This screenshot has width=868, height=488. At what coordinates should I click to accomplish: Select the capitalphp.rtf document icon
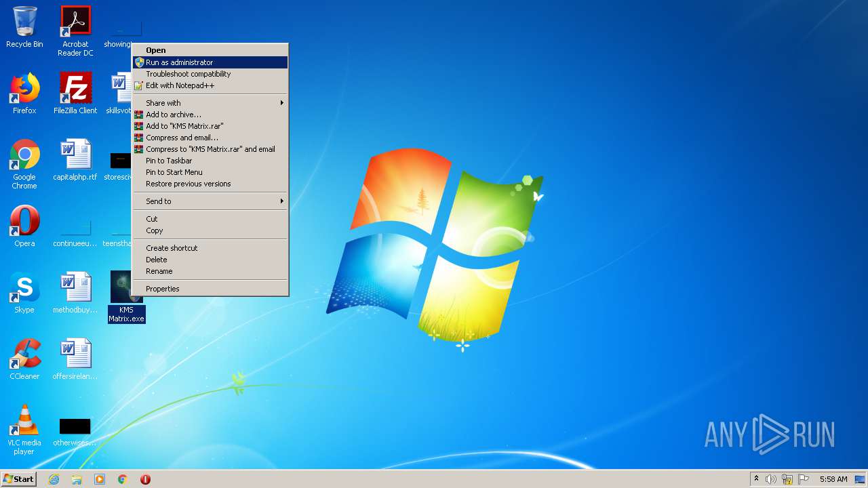75,160
